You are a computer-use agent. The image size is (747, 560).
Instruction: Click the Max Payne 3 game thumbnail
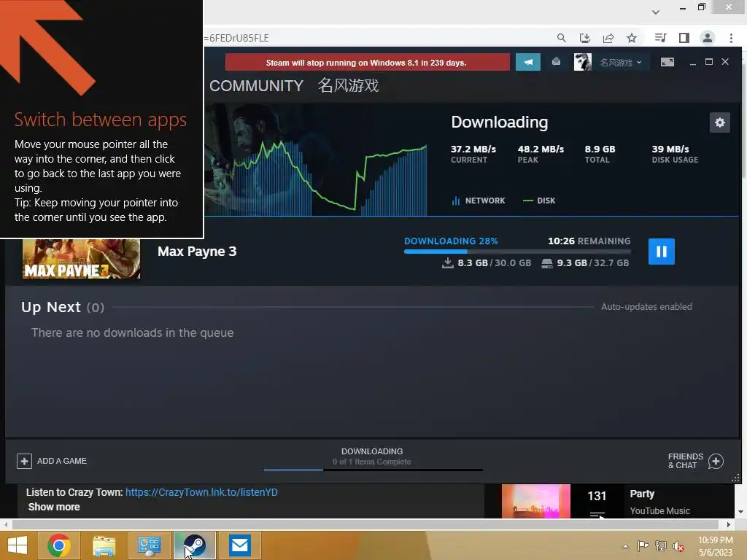coord(82,259)
